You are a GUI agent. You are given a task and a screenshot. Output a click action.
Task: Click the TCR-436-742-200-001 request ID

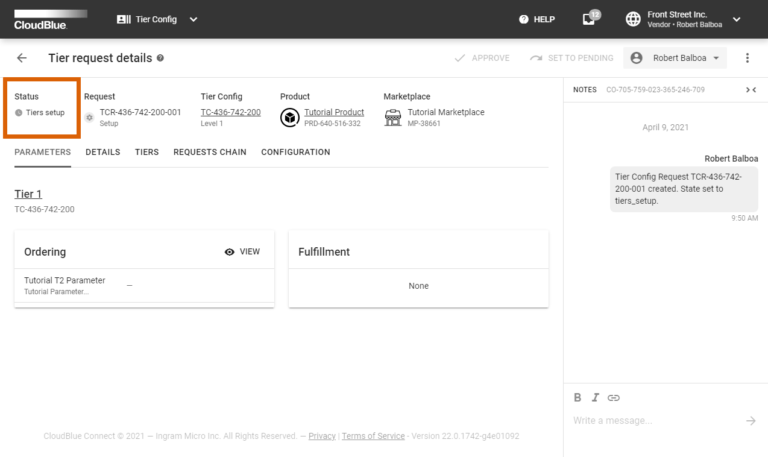(140, 112)
